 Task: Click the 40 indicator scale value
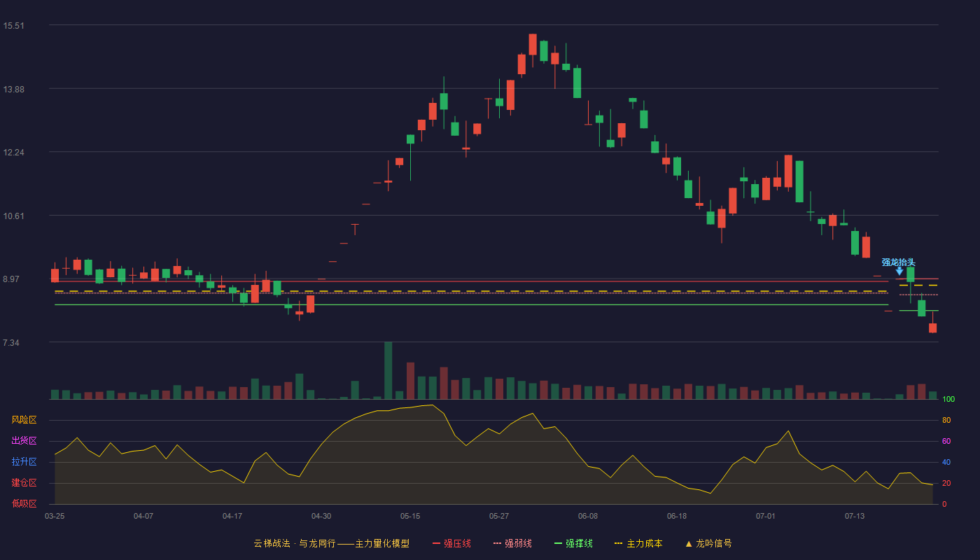[946, 462]
